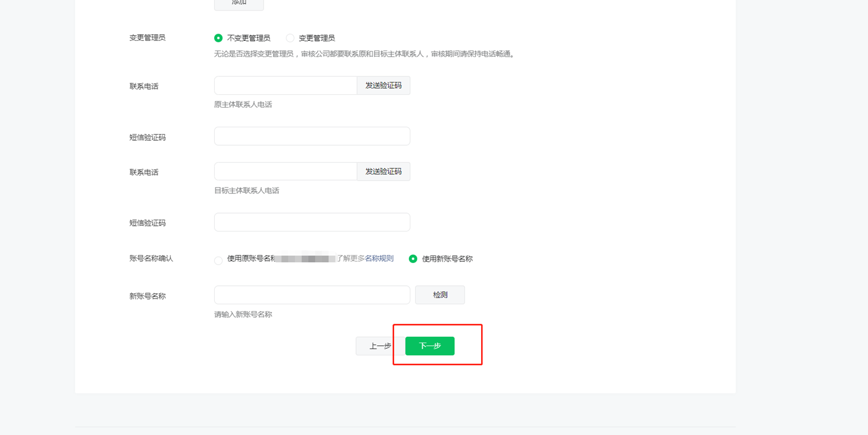
Task: Focus the 新账号名称 text input
Action: pyautogui.click(x=312, y=295)
